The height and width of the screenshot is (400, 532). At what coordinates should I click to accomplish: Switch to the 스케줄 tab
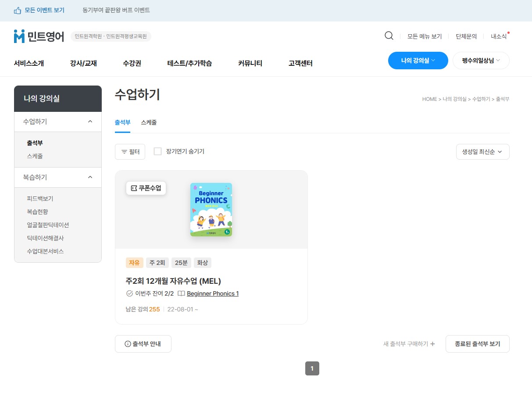[149, 123]
